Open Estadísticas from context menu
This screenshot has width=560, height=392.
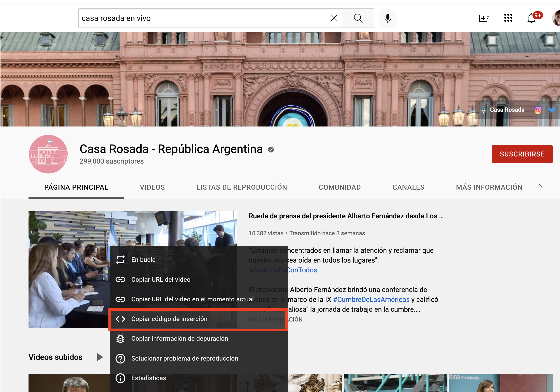(x=148, y=378)
